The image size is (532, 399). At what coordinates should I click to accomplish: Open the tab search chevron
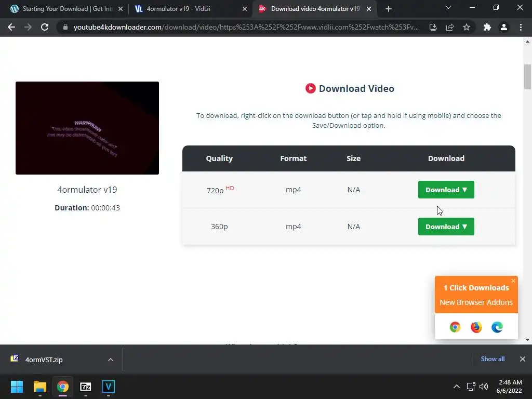(x=448, y=7)
